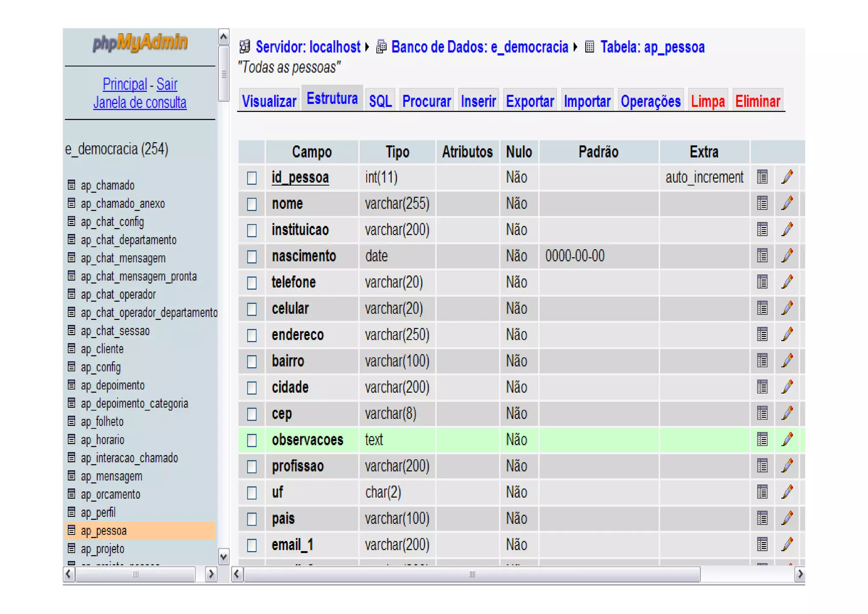Check the email_1 field checkbox
This screenshot has width=868, height=614.
coord(252,545)
